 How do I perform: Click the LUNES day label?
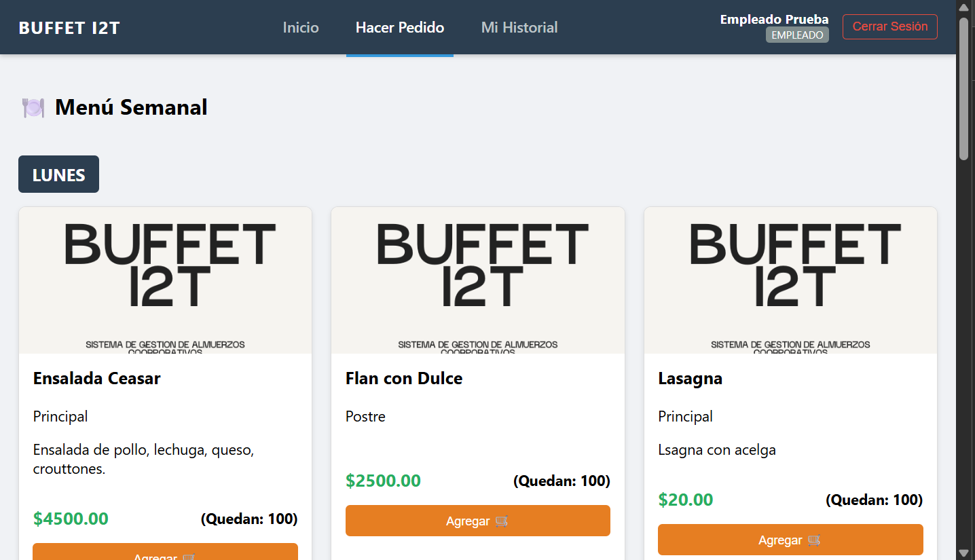tap(59, 175)
